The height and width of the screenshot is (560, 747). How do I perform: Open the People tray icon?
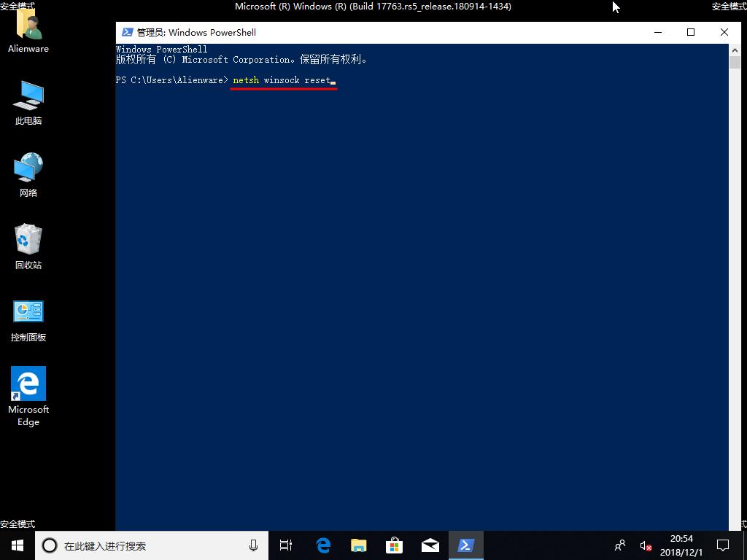tap(620, 545)
